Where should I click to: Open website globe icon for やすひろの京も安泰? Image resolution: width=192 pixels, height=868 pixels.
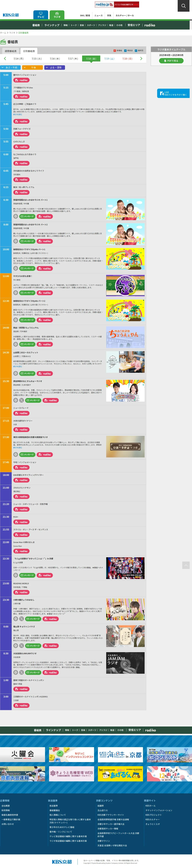(x=16, y=293)
